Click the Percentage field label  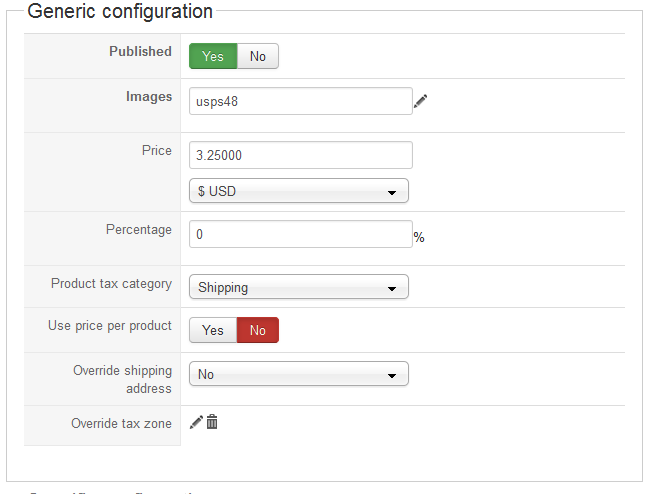pyautogui.click(x=138, y=230)
